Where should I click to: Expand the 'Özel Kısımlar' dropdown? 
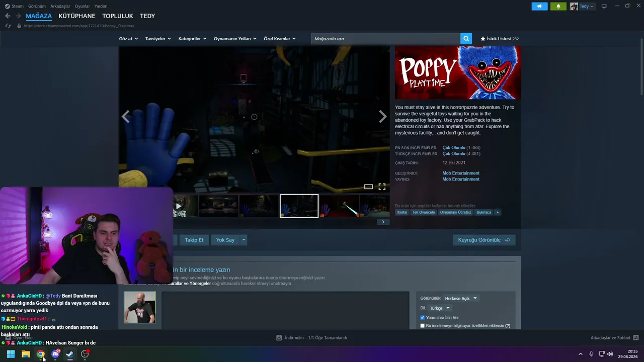[x=280, y=39]
